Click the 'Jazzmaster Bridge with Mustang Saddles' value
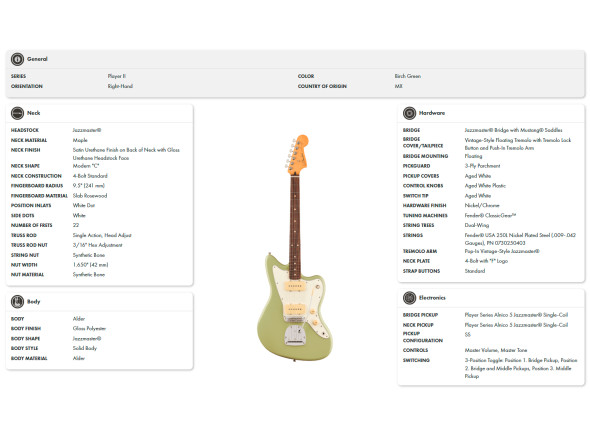590x434 pixels. tap(514, 130)
